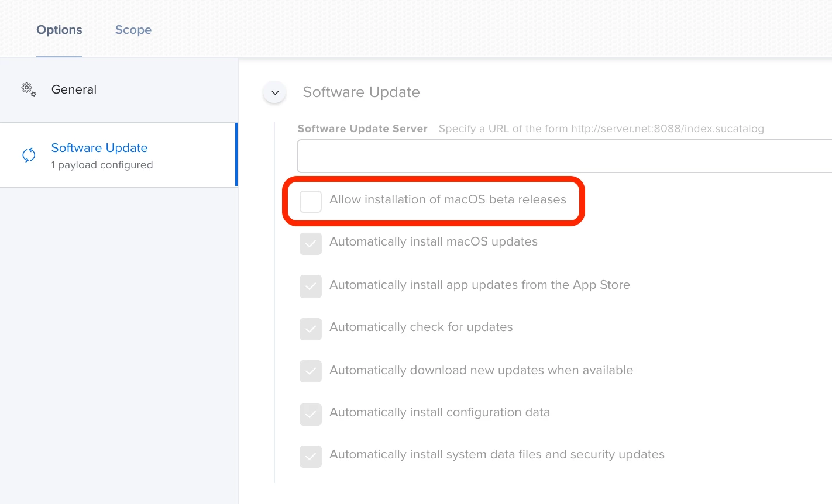Click the Software Update sync arrows icon
This screenshot has height=504, width=832.
(29, 155)
